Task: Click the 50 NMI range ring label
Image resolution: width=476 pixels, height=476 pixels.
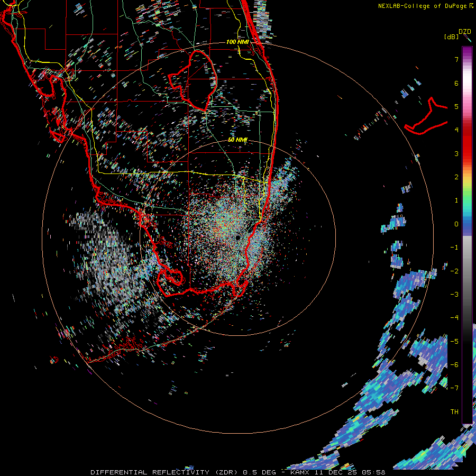Action: tap(237, 140)
